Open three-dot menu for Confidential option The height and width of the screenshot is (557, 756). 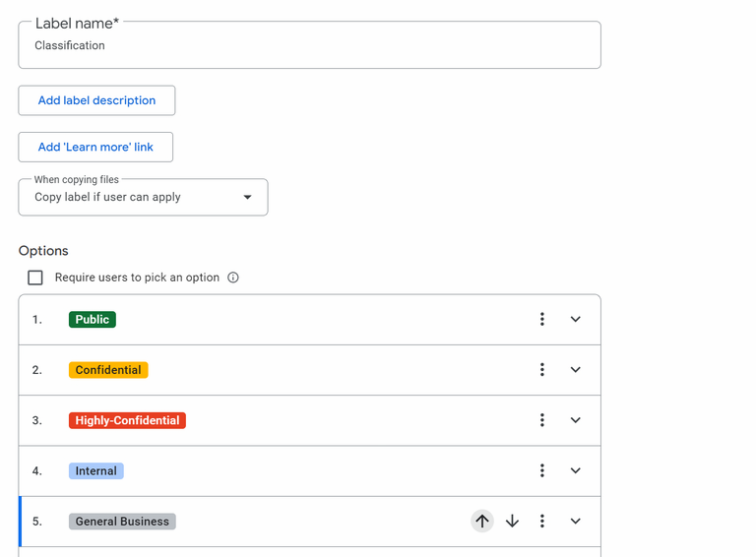(x=541, y=370)
